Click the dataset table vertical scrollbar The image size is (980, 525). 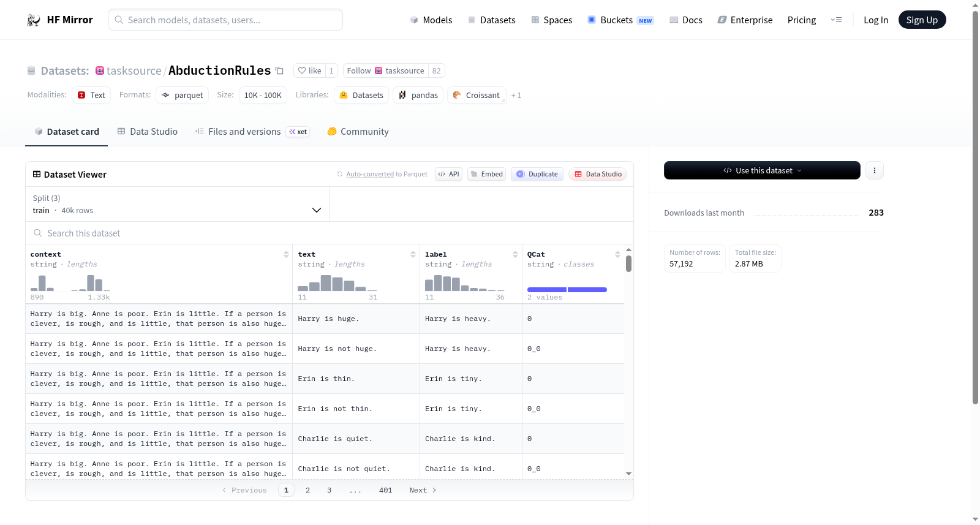click(628, 263)
